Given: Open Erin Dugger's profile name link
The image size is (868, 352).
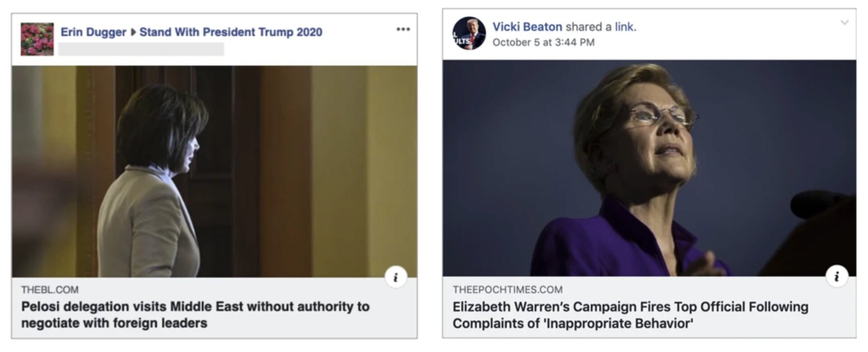Looking at the screenshot, I should [x=93, y=32].
